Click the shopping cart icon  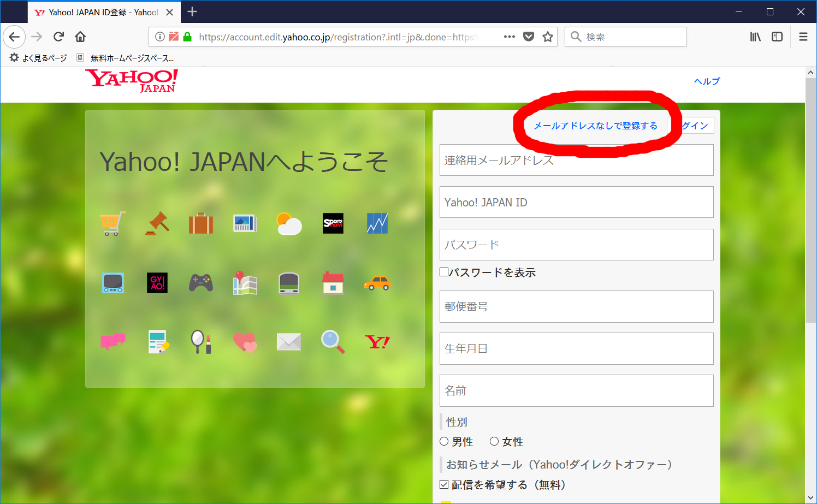(x=113, y=223)
